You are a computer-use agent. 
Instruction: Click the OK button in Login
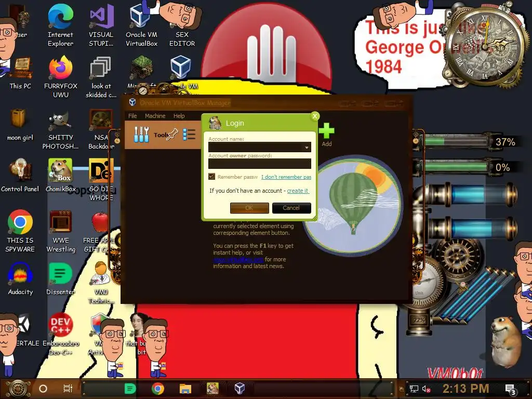coord(249,208)
